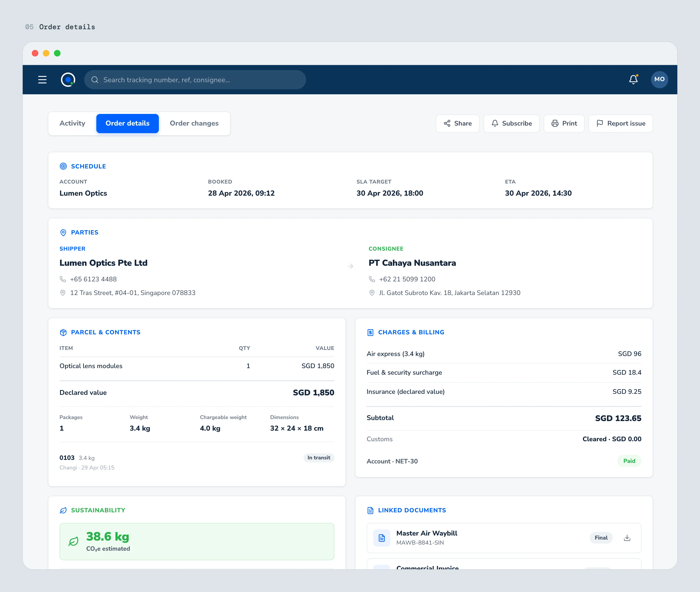Click the app logo in the header
The height and width of the screenshot is (592, 700).
[x=68, y=79]
